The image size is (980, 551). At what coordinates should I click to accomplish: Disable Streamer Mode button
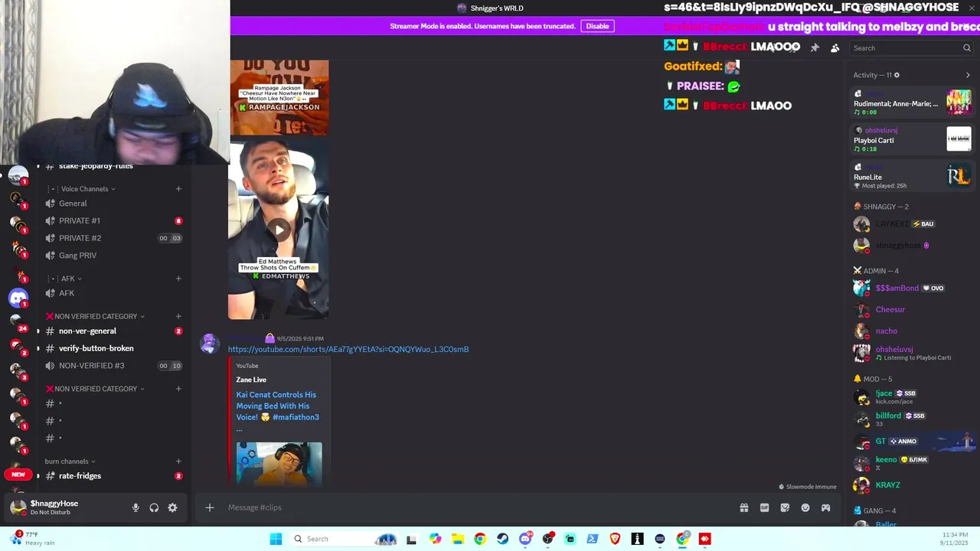click(x=597, y=26)
